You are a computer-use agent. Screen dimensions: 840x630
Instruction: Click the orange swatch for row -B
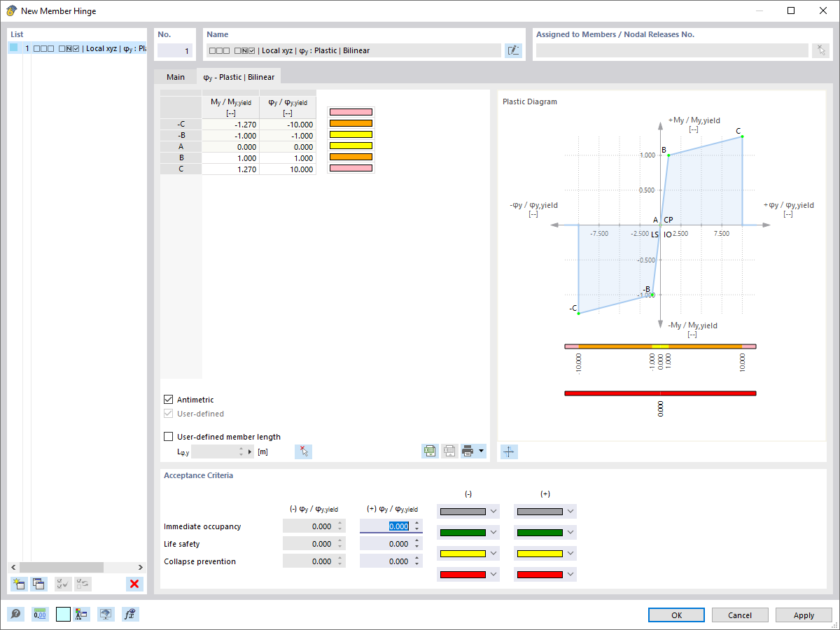tap(351, 123)
